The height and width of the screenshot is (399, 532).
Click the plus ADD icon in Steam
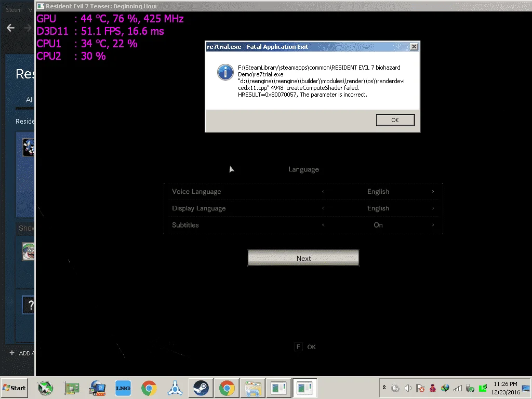(12, 353)
